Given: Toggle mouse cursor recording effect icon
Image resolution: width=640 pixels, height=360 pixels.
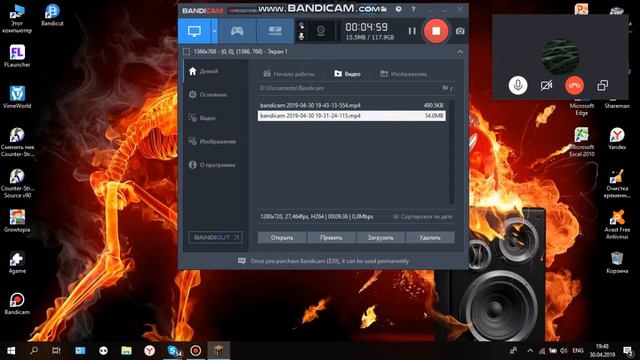Looking at the screenshot, I should (x=302, y=26).
